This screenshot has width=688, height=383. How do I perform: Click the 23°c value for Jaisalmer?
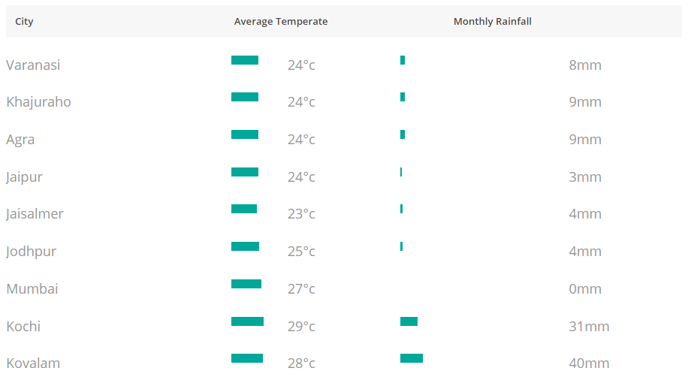pos(301,214)
